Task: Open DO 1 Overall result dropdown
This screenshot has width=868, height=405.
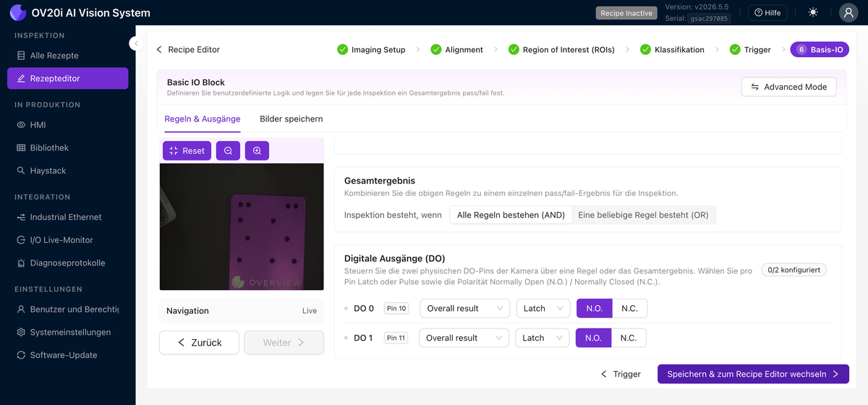Action: click(x=464, y=338)
